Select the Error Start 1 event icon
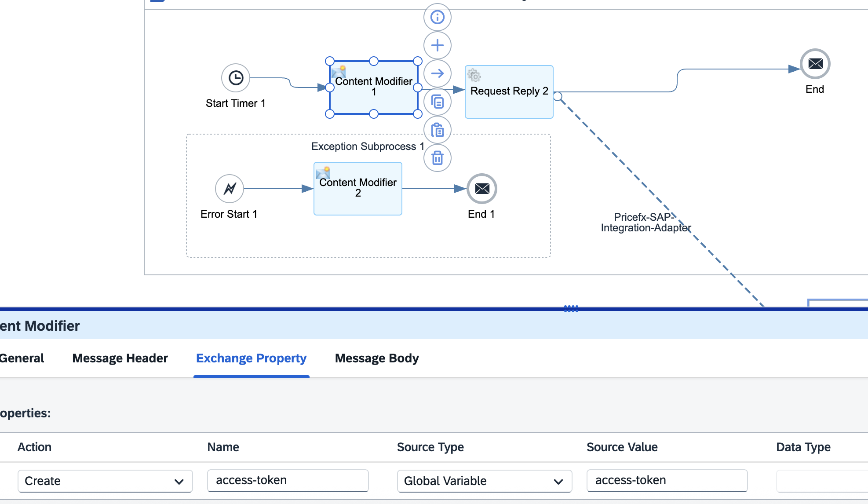Screen dimensions: 868x504 tap(230, 189)
